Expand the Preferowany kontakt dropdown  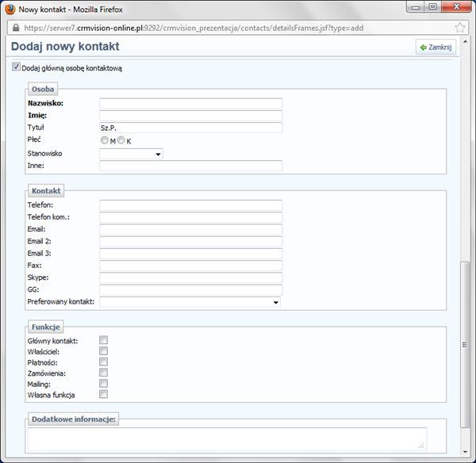pyautogui.click(x=190, y=302)
